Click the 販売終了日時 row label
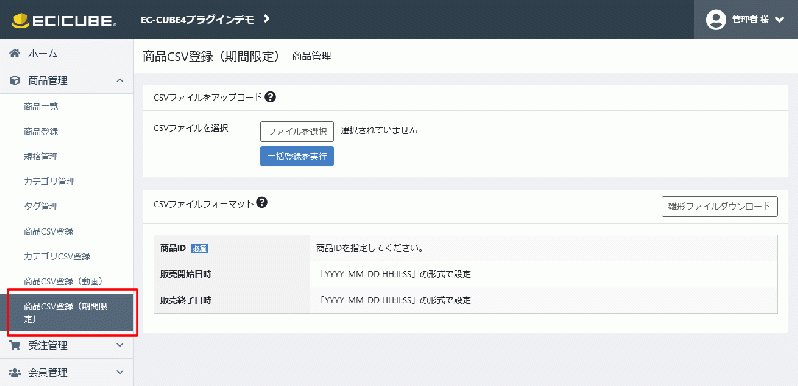This screenshot has width=798, height=386. pyautogui.click(x=185, y=300)
